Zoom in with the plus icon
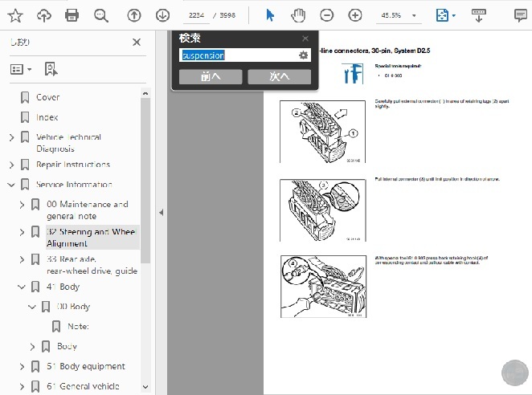Viewport: 532px width, 395px height. (x=355, y=15)
